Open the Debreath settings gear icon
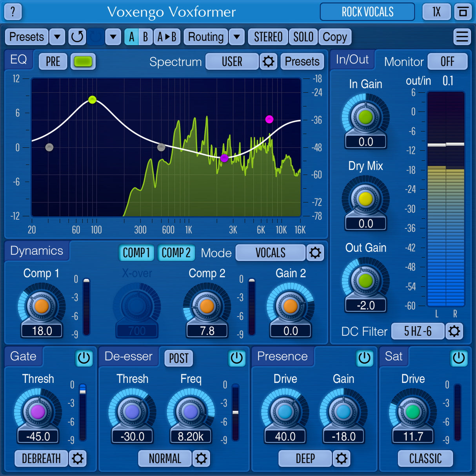Screen dimensions: 476x476 (78, 459)
